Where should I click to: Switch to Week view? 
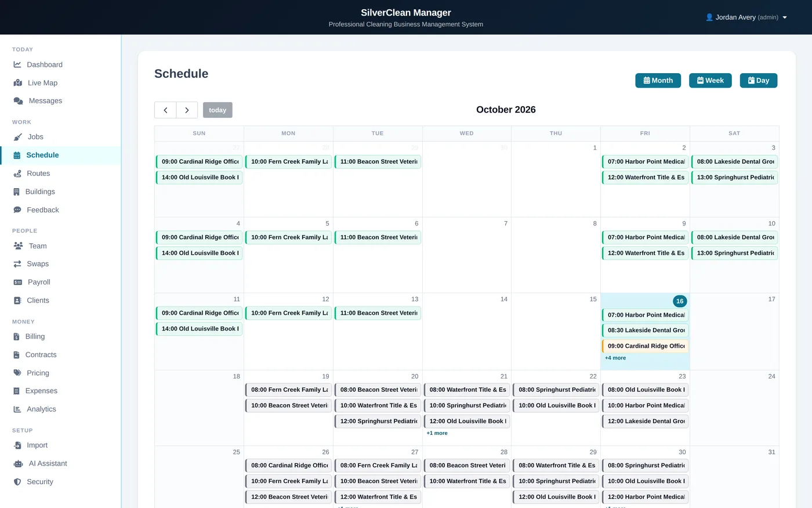point(710,81)
